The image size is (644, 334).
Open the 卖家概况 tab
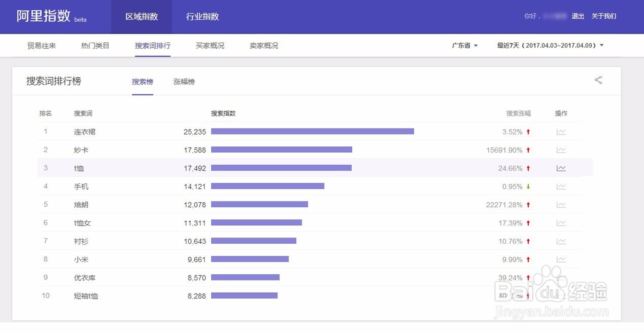[x=263, y=46]
